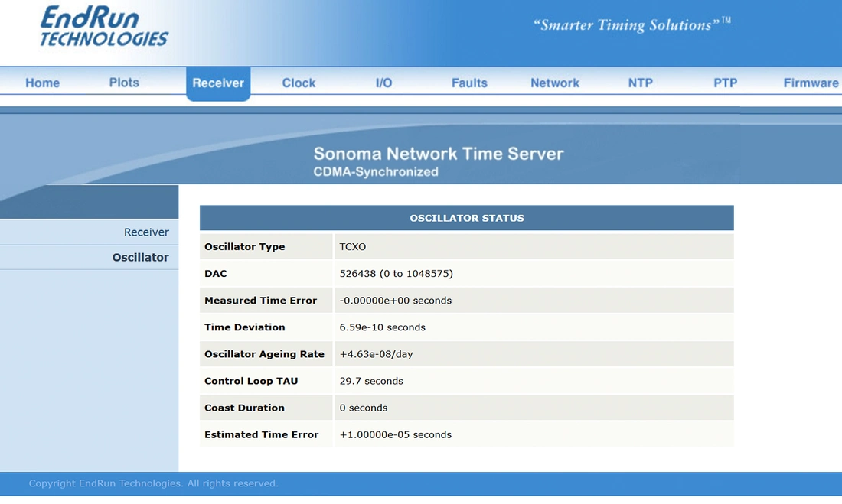The height and width of the screenshot is (504, 842).
Task: Click the Oscillator Status table header
Action: pos(467,218)
